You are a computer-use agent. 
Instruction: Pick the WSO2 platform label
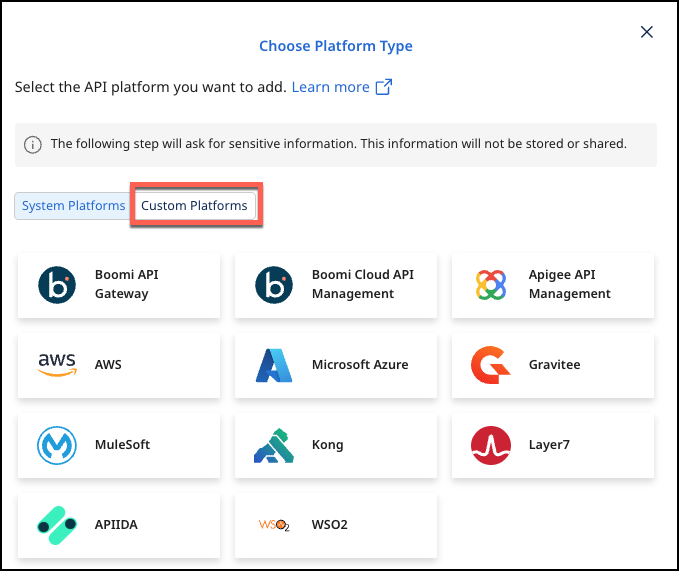(330, 525)
